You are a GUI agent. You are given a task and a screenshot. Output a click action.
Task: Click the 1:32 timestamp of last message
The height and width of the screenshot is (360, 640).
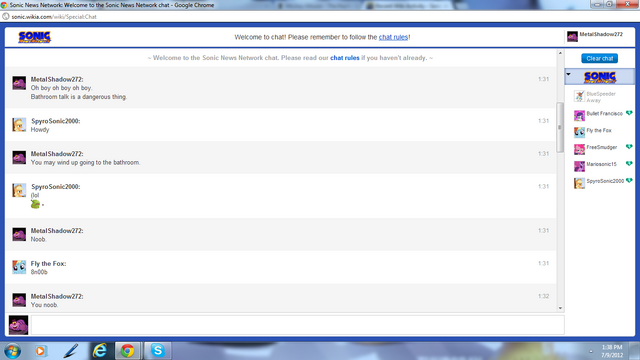tap(543, 296)
